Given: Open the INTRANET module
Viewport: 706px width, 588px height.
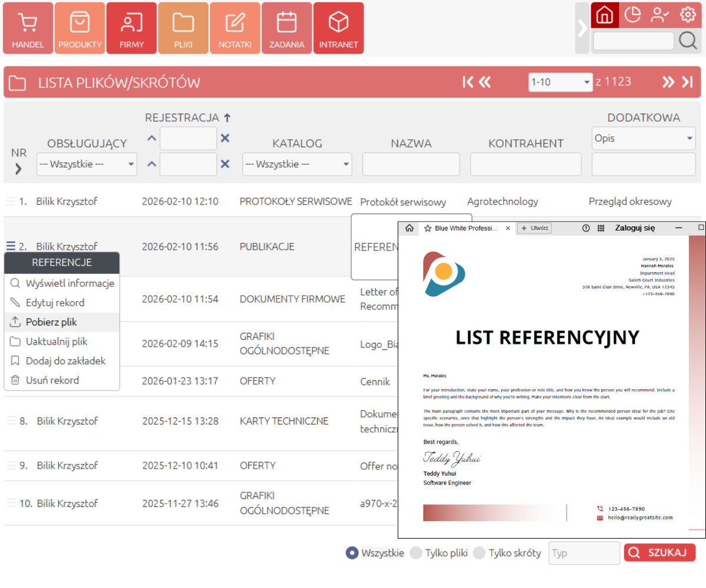Looking at the screenshot, I should (x=338, y=28).
